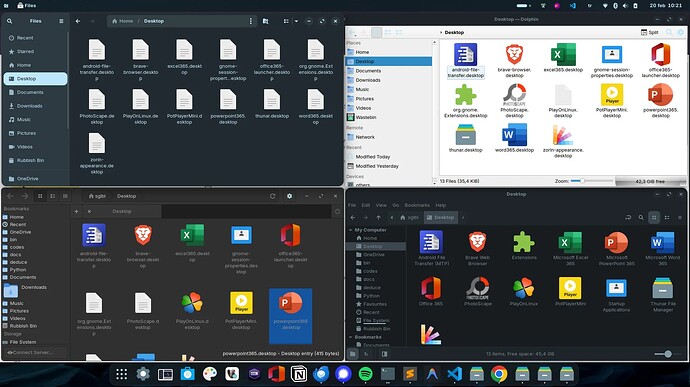Open settings gear menu in bottom-left window
The width and height of the screenshot is (690, 387).
290,196
